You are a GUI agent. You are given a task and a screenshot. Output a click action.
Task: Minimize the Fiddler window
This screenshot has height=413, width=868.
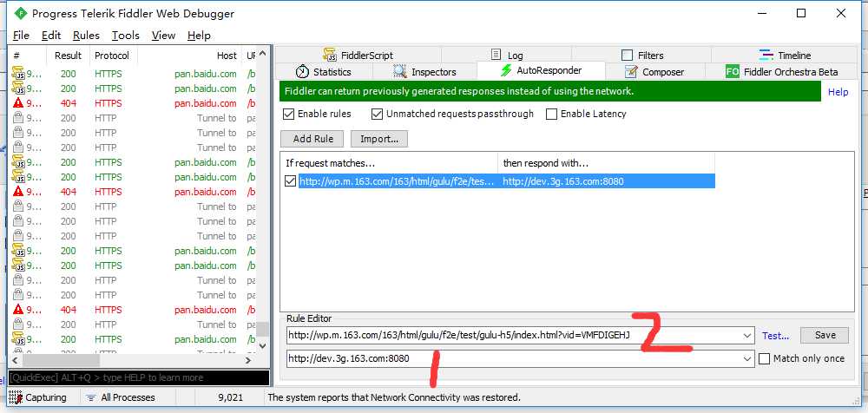click(x=761, y=13)
